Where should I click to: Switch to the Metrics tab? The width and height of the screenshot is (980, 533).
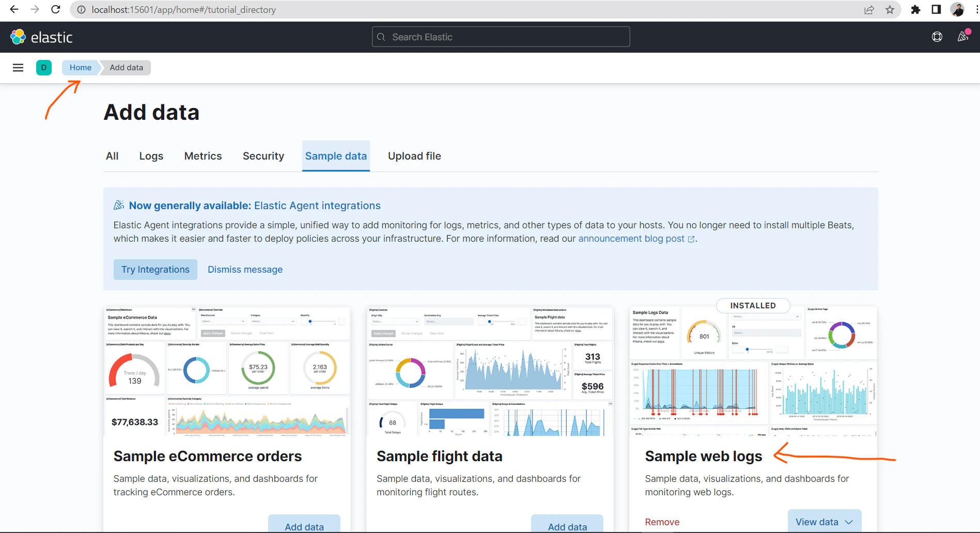tap(203, 156)
